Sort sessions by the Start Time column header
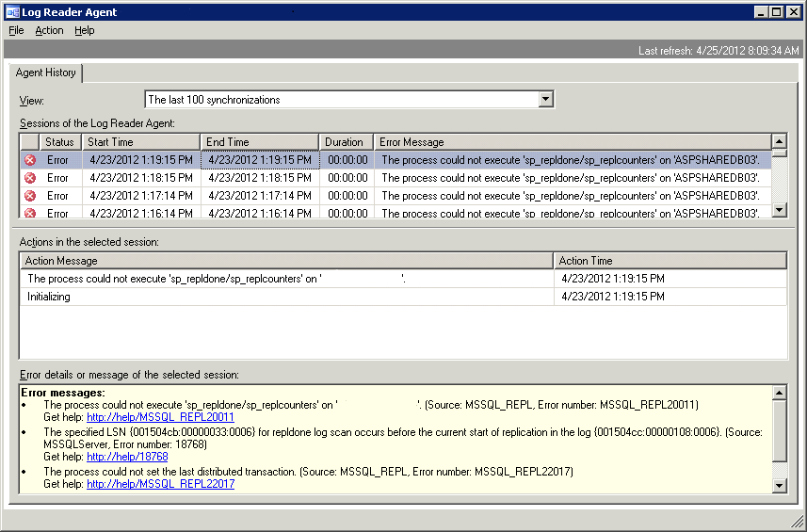Screen dimensions: 807x532 [141, 142]
